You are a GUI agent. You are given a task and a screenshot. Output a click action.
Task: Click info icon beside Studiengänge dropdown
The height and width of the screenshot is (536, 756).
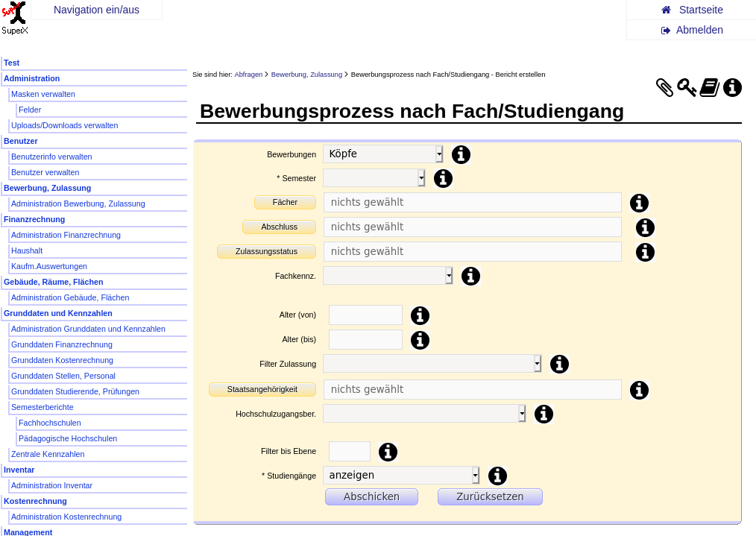point(497,476)
